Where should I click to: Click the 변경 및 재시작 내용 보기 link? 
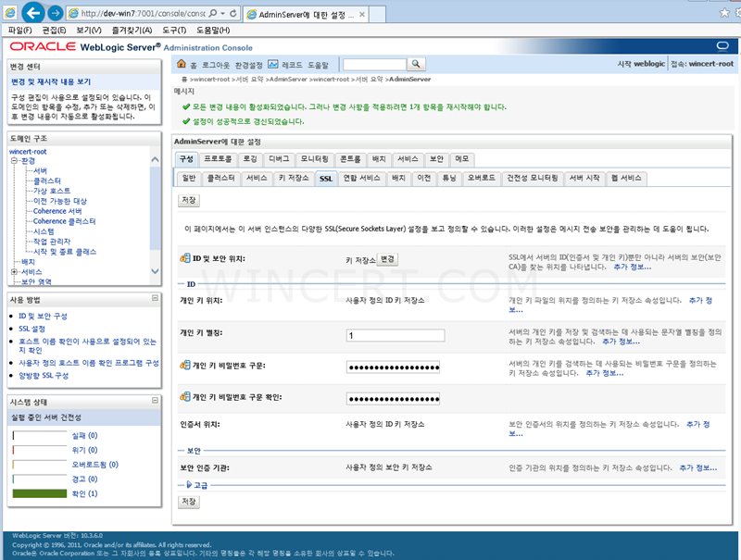pyautogui.click(x=51, y=81)
